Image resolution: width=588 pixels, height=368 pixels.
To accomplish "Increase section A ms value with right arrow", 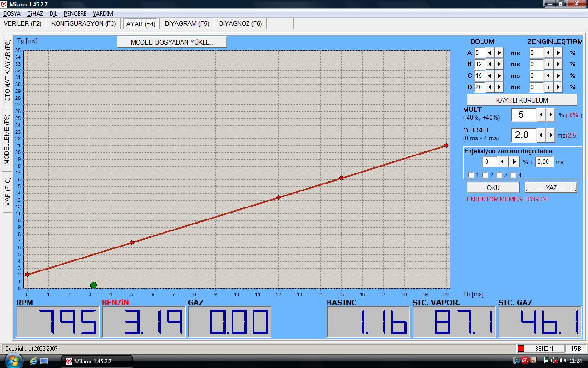I will [x=499, y=53].
